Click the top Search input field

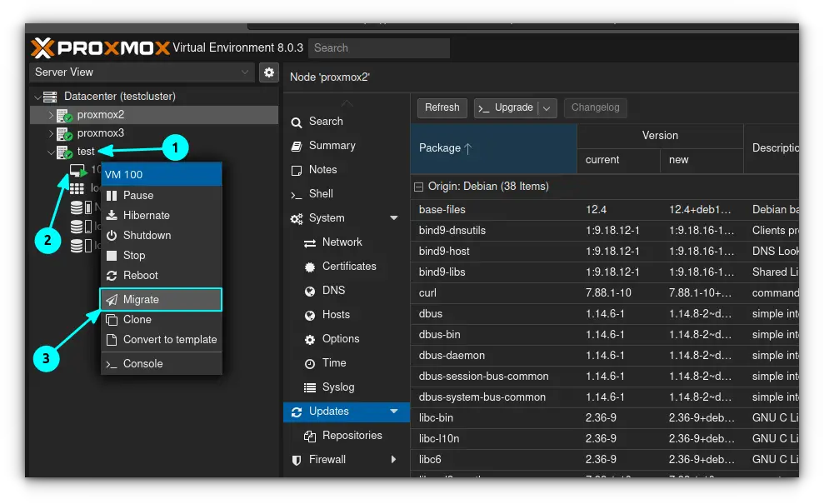pyautogui.click(x=379, y=47)
